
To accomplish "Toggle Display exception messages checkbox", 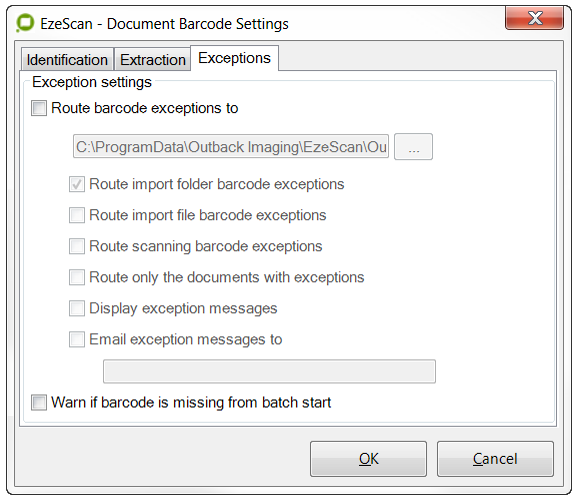I will point(77,308).
